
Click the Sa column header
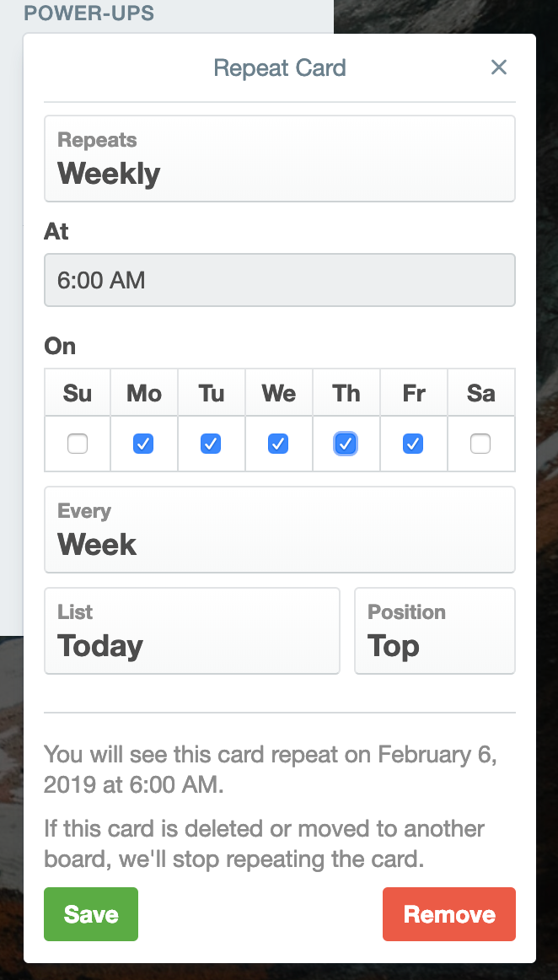coord(481,393)
